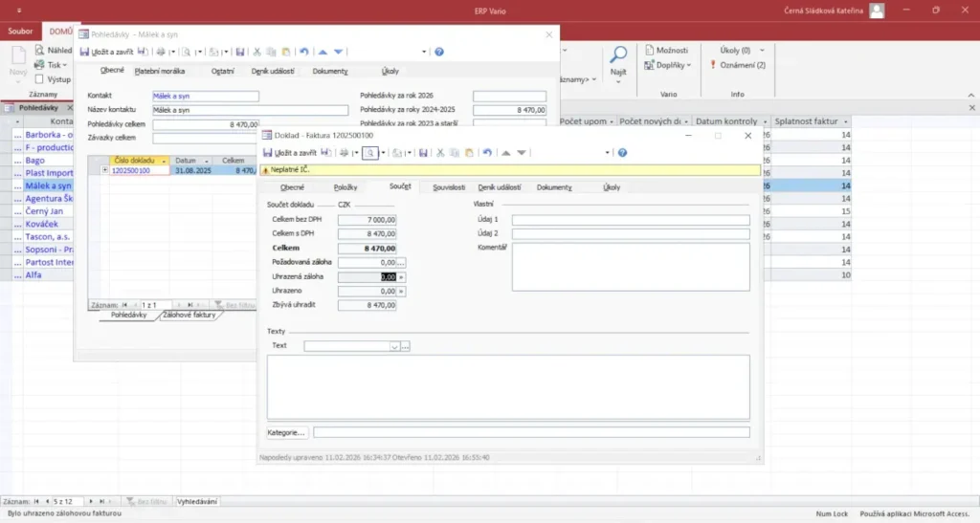Click the undo icon in the Faktura toolbar

pos(487,153)
